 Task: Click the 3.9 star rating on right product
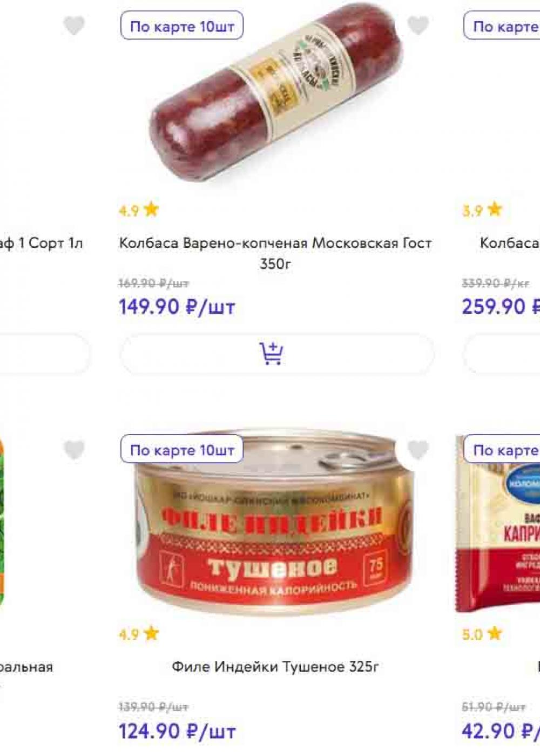click(482, 210)
